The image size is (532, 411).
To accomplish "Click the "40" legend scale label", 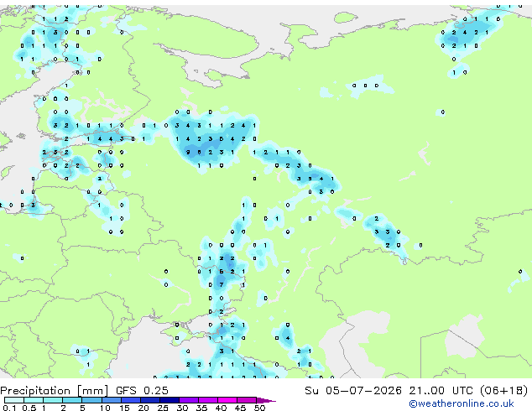I will pyautogui.click(x=221, y=408).
